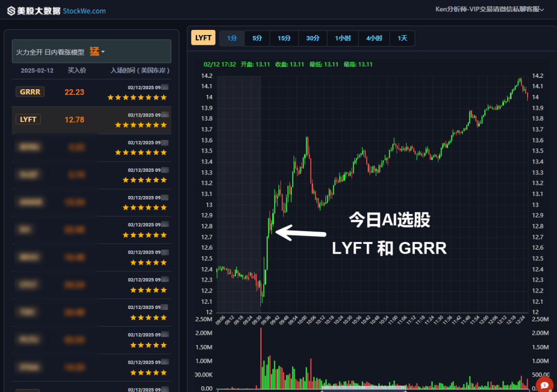Select the GRRR stock row
Screen dimensions: 557x392
[91, 92]
